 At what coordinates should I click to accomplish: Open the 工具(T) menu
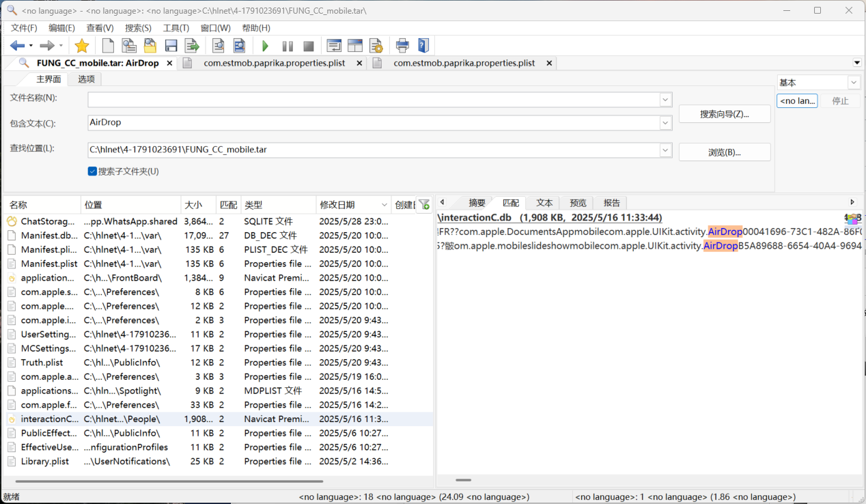(176, 28)
